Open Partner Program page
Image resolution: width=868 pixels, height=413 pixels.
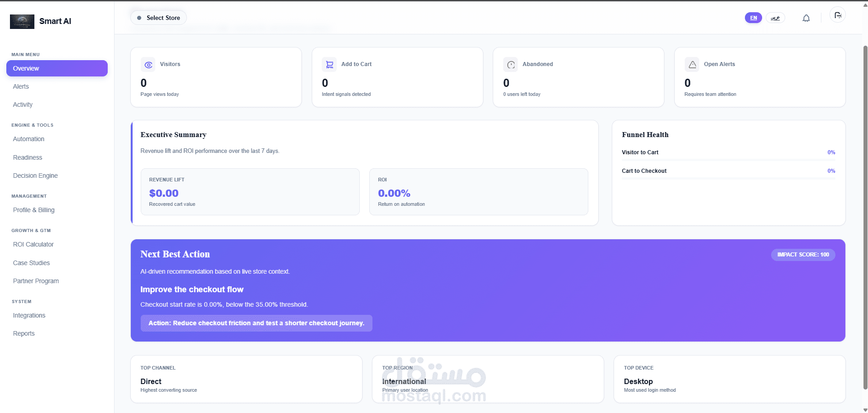[x=36, y=281]
